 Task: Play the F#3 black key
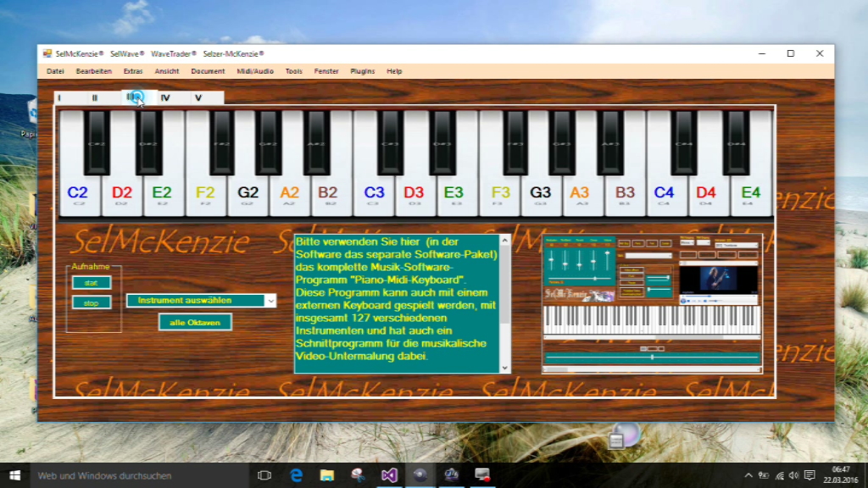tap(515, 142)
